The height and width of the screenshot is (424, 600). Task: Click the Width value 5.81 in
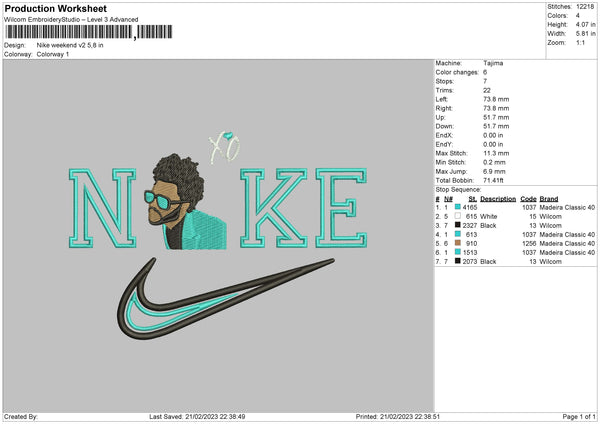[585, 34]
